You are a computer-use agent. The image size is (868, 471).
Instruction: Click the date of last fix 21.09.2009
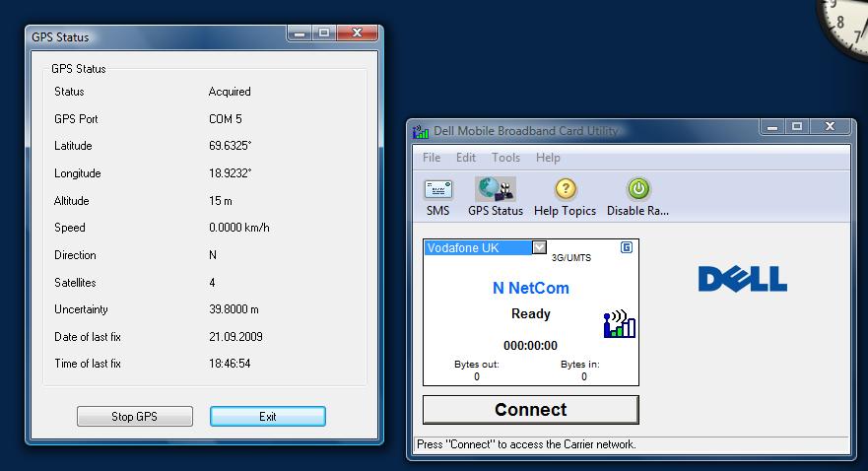pos(235,337)
